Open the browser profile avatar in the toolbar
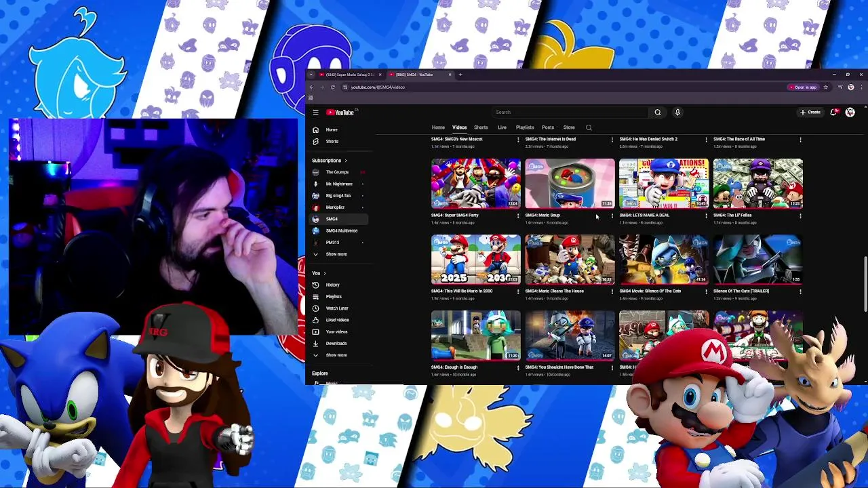 (x=850, y=87)
